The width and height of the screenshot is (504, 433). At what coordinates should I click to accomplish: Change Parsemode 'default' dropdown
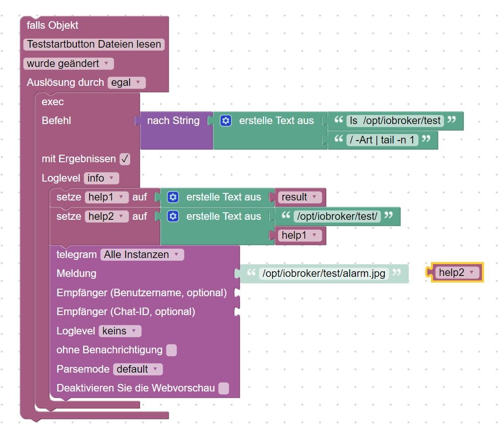138,369
